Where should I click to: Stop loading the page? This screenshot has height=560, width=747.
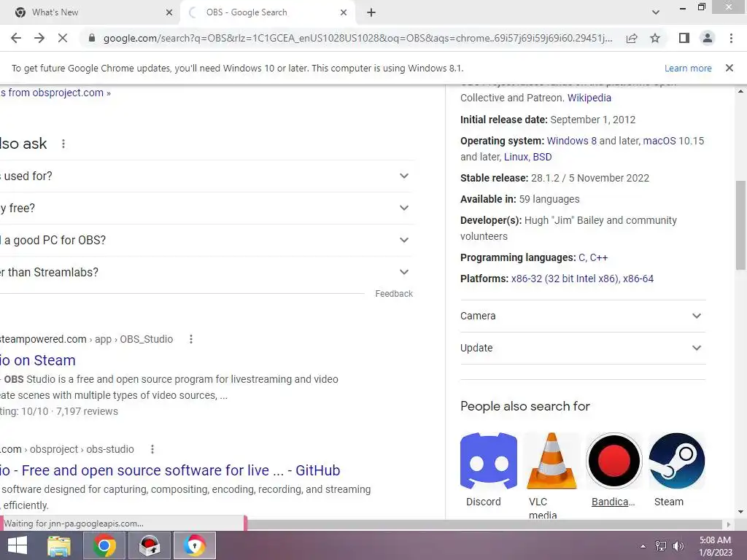click(63, 38)
